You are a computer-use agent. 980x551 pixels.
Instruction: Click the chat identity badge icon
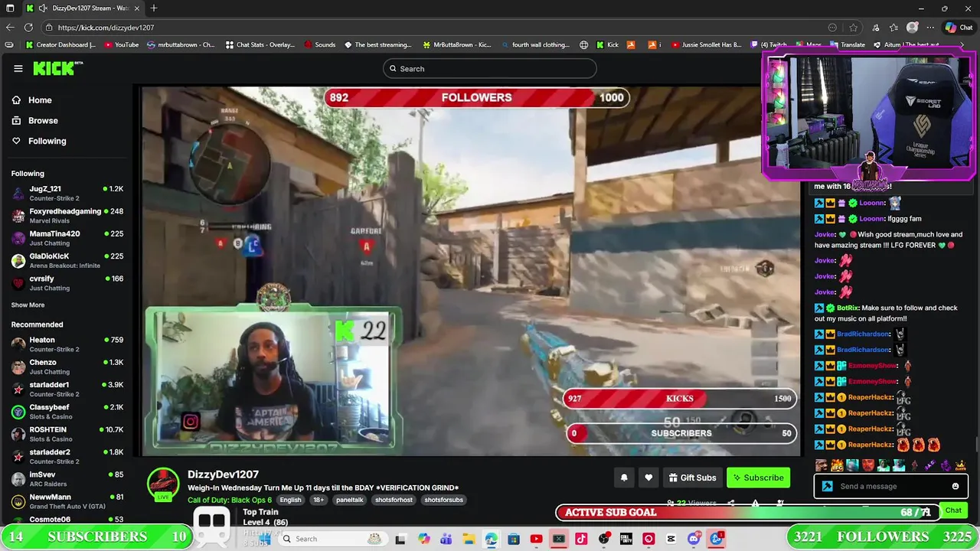pyautogui.click(x=827, y=487)
